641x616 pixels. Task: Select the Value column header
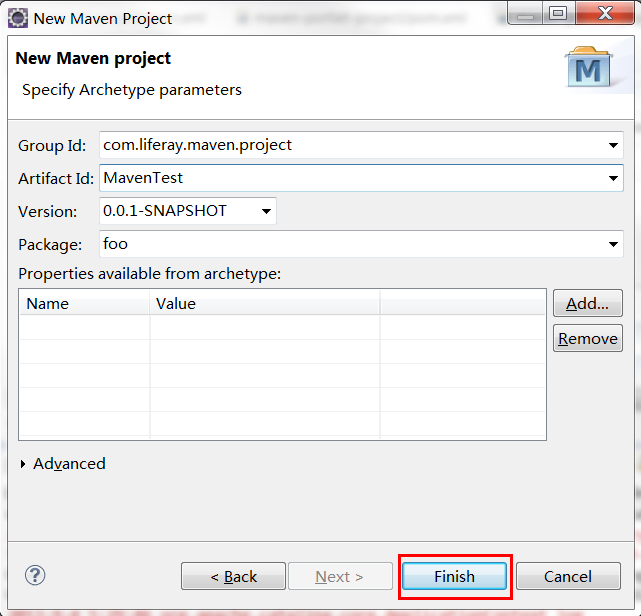264,303
